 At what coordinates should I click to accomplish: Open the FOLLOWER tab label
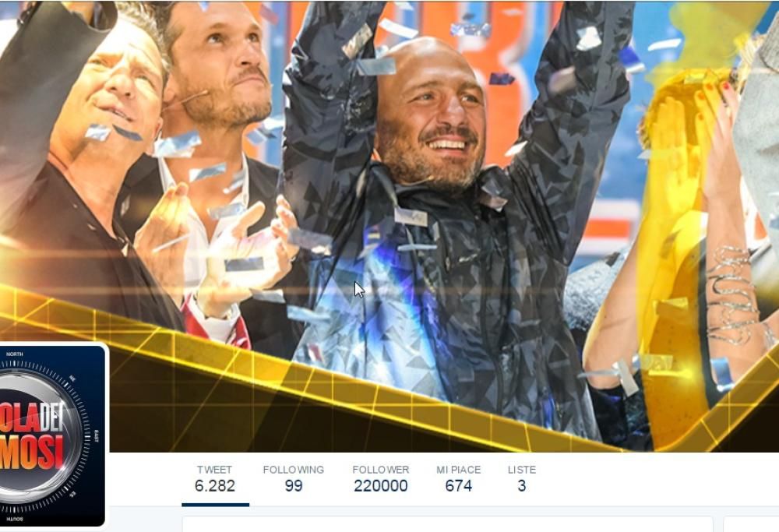(381, 470)
